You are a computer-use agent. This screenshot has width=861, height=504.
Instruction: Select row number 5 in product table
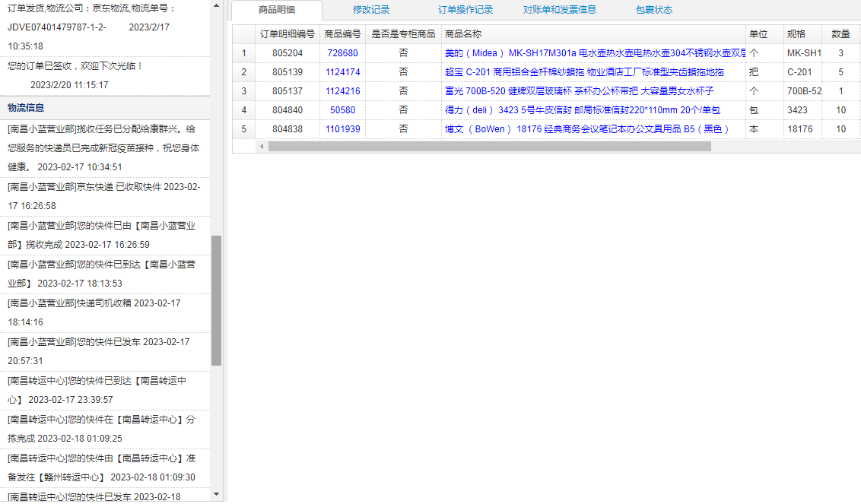point(244,129)
